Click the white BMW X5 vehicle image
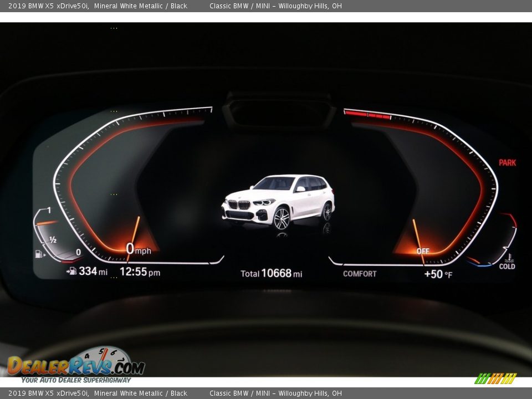This screenshot has width=532, height=399. (x=278, y=203)
